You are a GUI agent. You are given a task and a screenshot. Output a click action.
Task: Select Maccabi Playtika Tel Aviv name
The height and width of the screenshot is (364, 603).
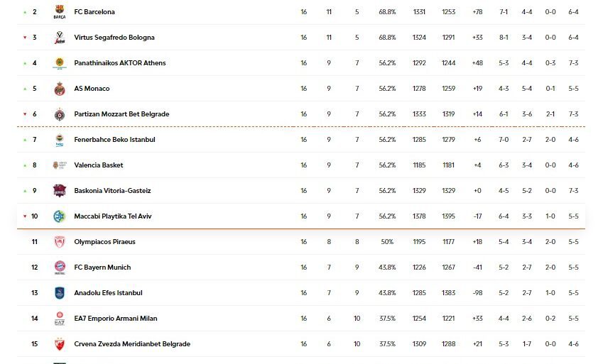[x=112, y=216]
